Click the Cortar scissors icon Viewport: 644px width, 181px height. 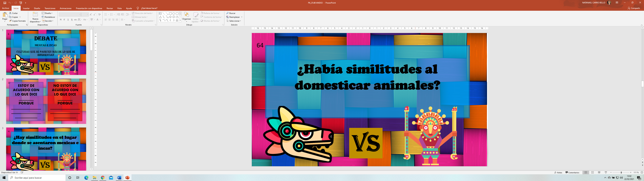tap(10, 13)
